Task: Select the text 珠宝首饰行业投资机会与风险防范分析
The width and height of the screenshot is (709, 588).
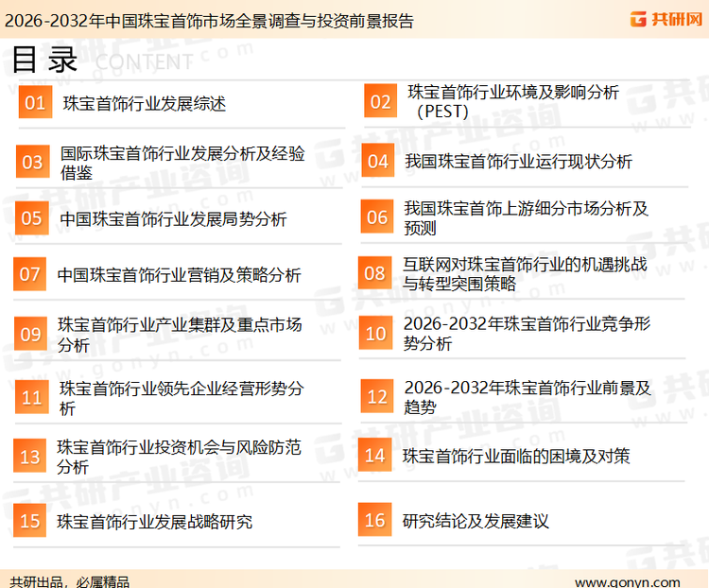Action: [179, 457]
